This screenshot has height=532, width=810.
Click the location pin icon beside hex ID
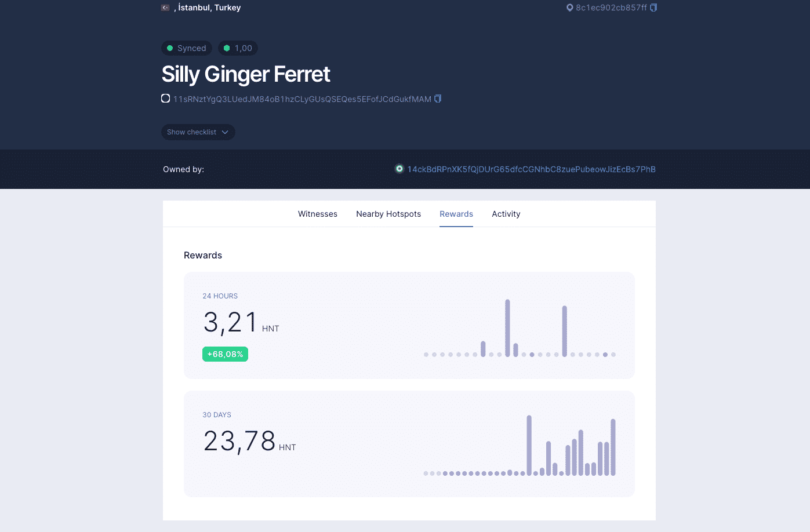coord(569,8)
